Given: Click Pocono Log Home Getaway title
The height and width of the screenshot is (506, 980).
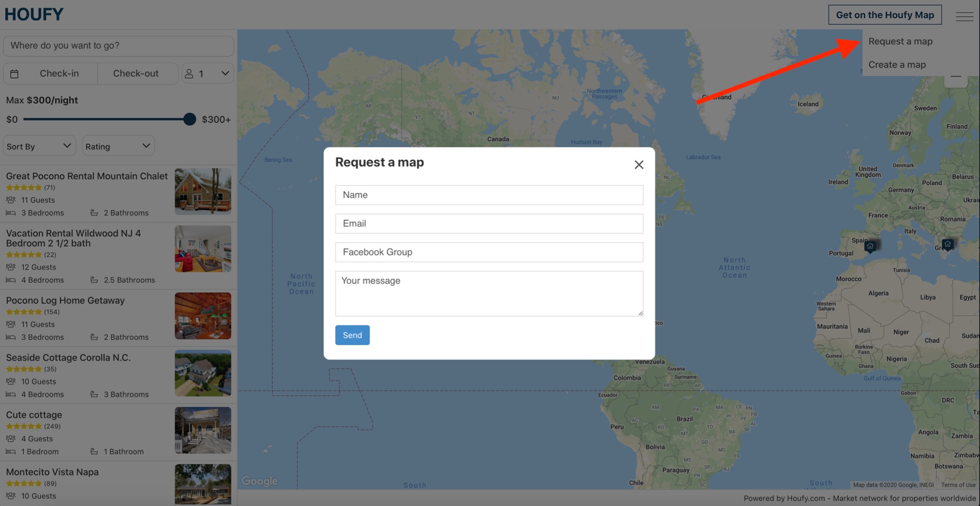Looking at the screenshot, I should pyautogui.click(x=65, y=301).
